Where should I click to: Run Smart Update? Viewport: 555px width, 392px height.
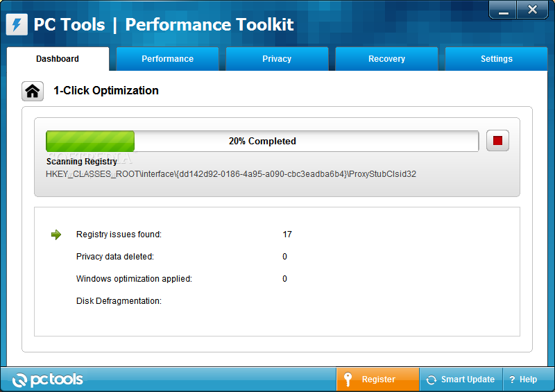tap(461, 380)
